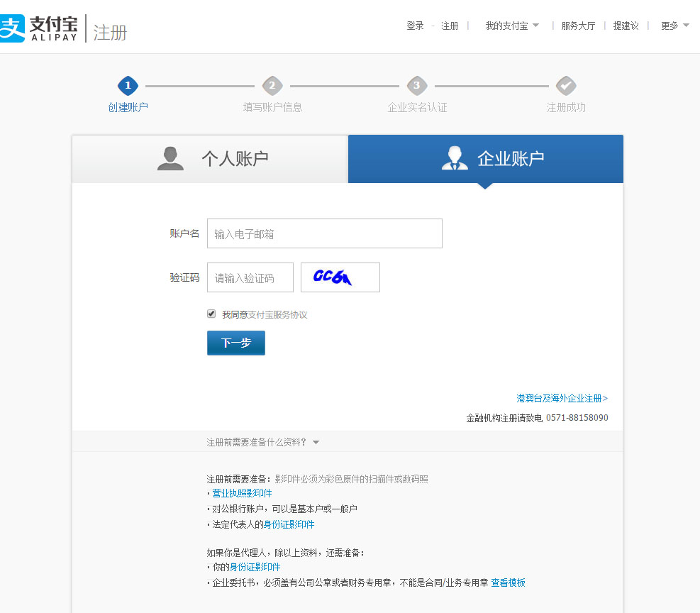The height and width of the screenshot is (613, 700).
Task: Uncheck the 我同意支付宝服务协议 agreement checkbox
Action: point(211,313)
